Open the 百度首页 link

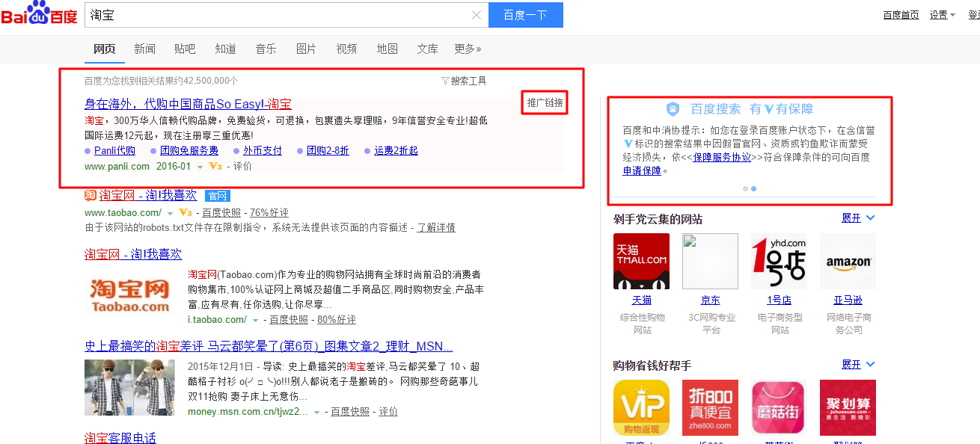click(x=901, y=15)
